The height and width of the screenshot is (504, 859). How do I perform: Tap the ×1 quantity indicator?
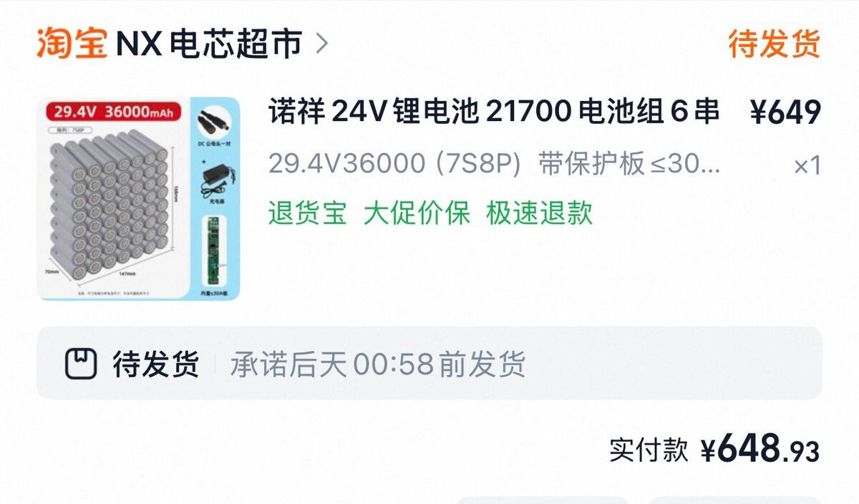click(x=807, y=166)
